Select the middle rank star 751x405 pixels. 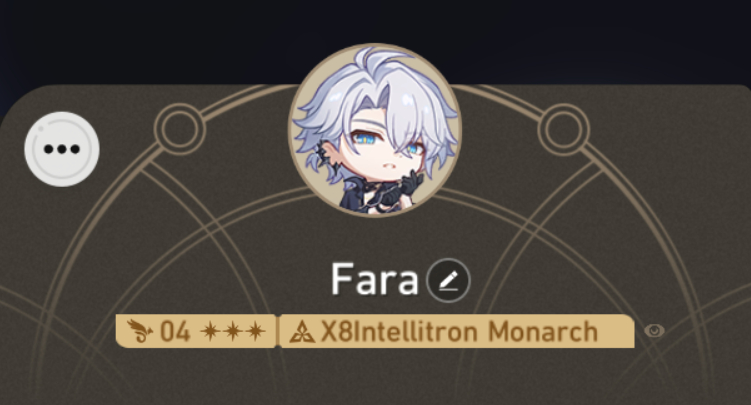click(x=233, y=331)
